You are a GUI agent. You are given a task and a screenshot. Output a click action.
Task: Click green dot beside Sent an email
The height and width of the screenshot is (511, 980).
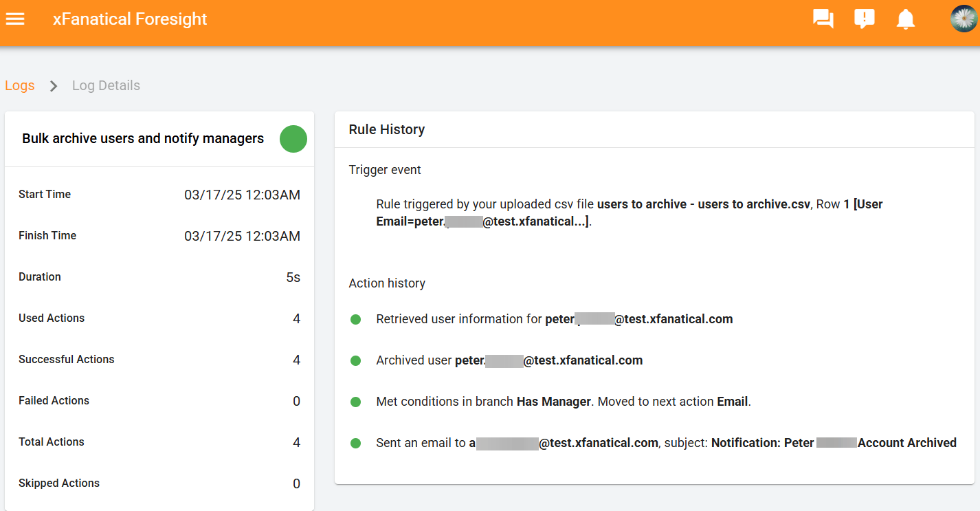[x=355, y=443]
